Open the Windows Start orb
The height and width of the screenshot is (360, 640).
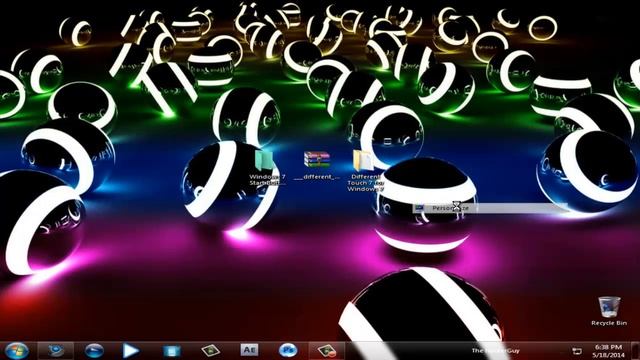click(x=16, y=351)
